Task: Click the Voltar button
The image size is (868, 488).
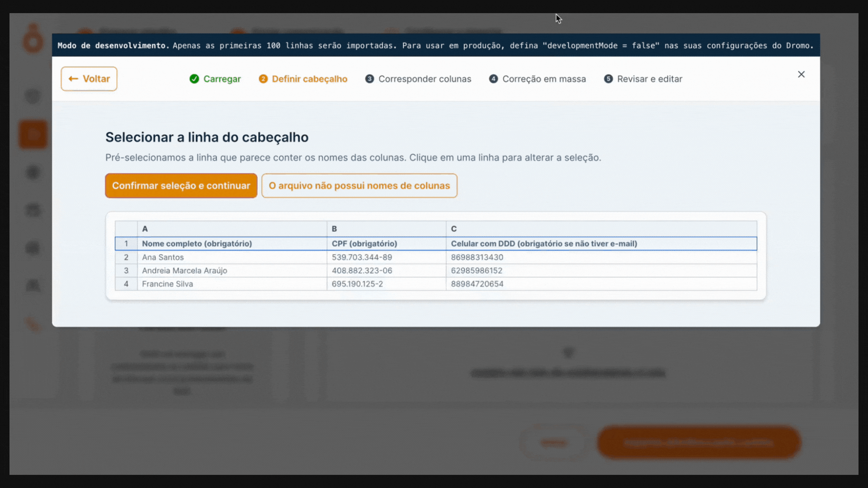Action: [x=89, y=79]
